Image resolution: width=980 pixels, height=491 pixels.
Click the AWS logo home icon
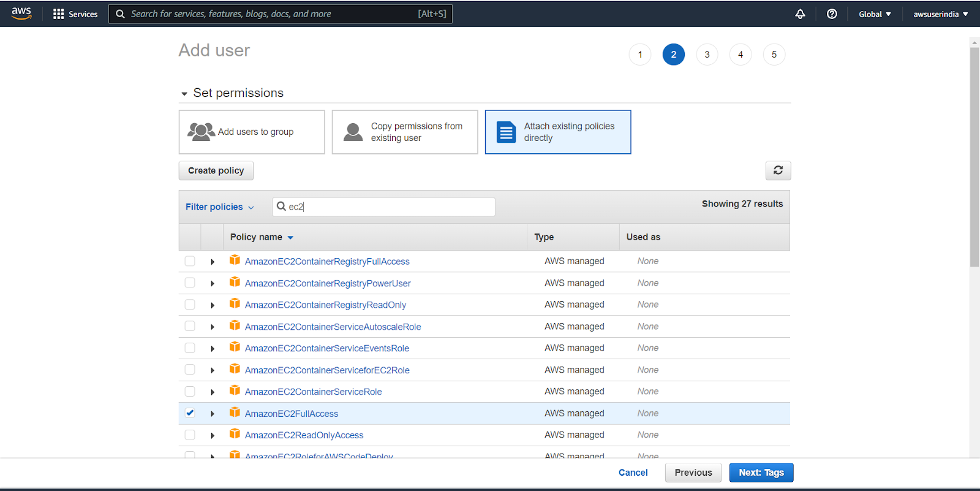click(x=21, y=13)
